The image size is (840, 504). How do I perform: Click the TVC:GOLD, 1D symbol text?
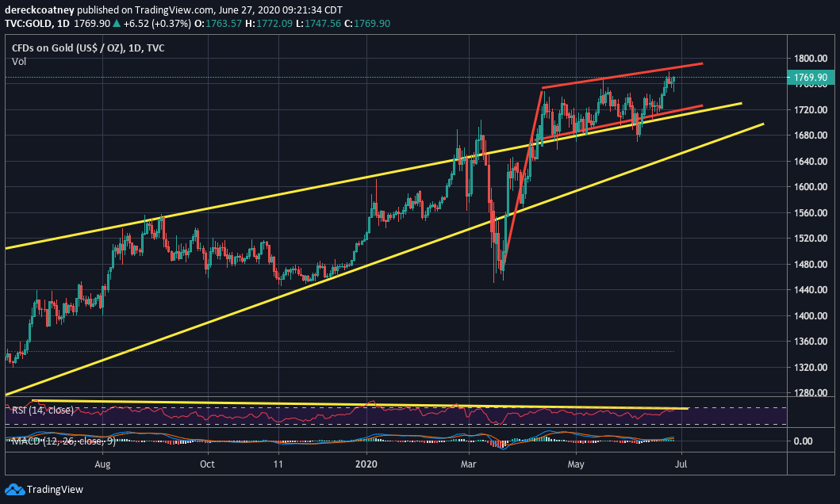pos(37,24)
